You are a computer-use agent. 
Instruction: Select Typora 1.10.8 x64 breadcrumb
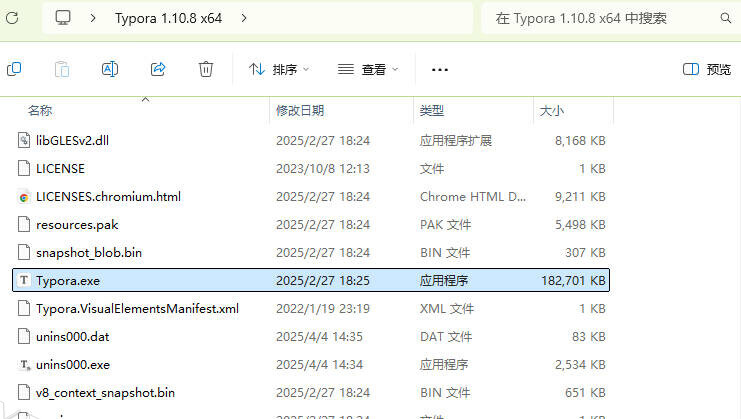coord(168,18)
